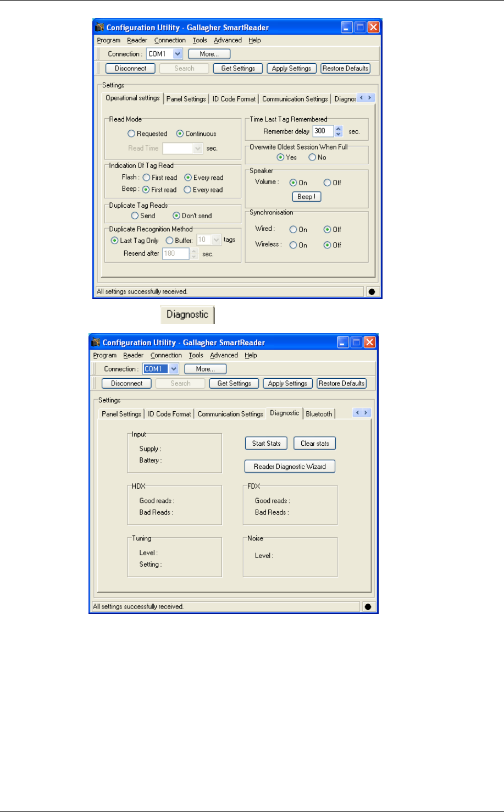Click Restore Defaults in the bottom window
The image size is (504, 812).
pos(342,384)
